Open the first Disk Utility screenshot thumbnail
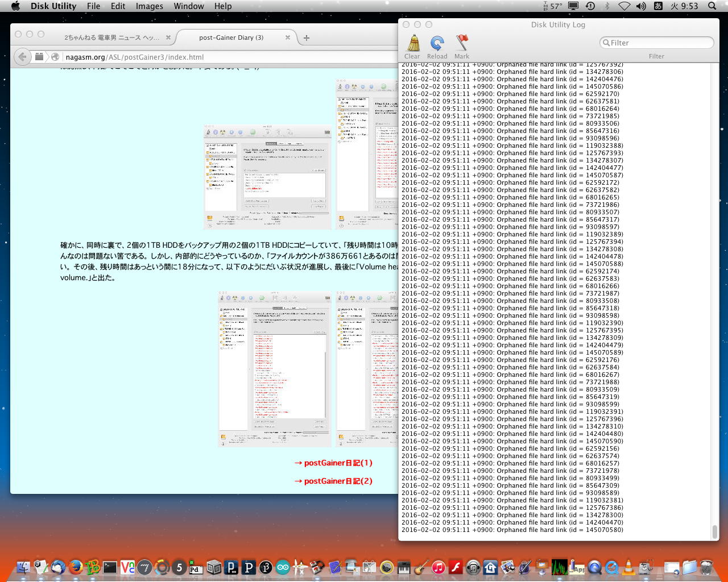This screenshot has width=728, height=582. coord(267,177)
